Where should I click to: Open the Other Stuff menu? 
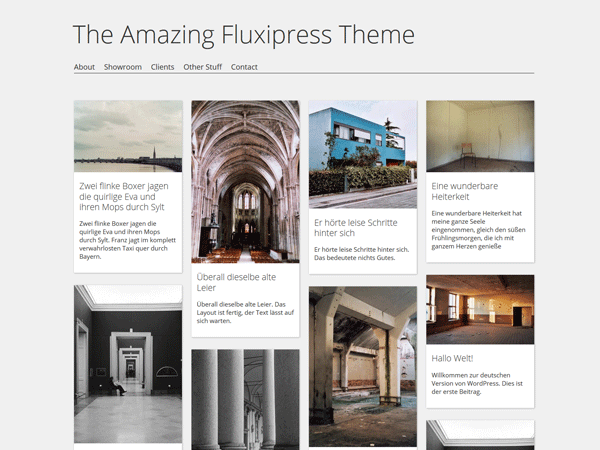[x=202, y=67]
